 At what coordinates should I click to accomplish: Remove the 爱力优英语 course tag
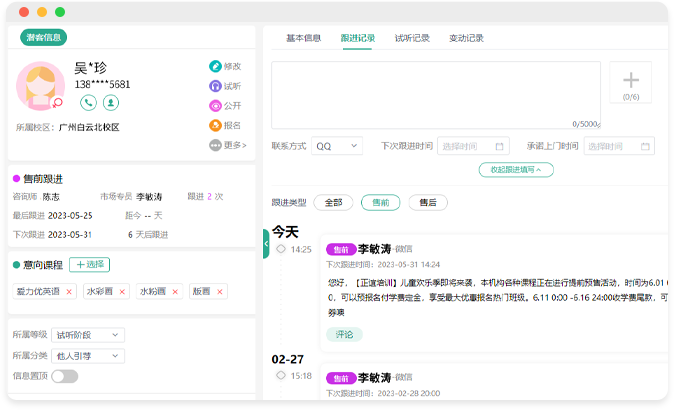point(69,291)
